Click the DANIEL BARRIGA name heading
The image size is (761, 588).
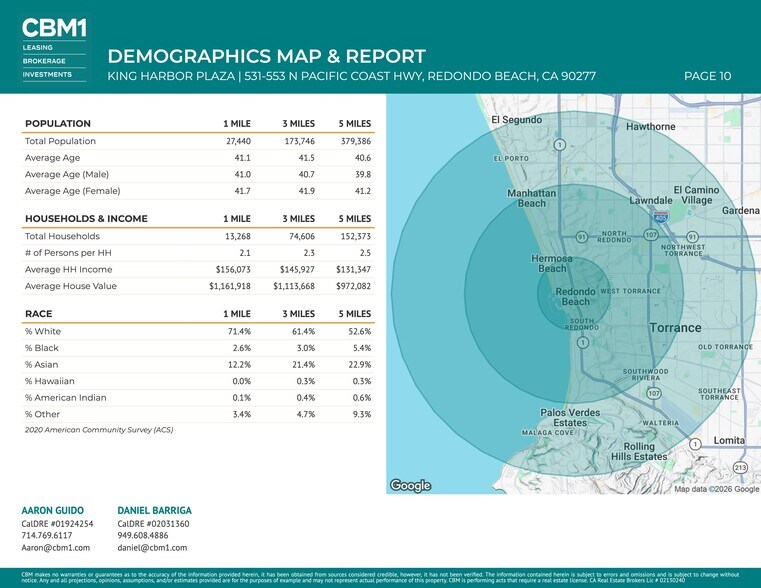point(154,510)
